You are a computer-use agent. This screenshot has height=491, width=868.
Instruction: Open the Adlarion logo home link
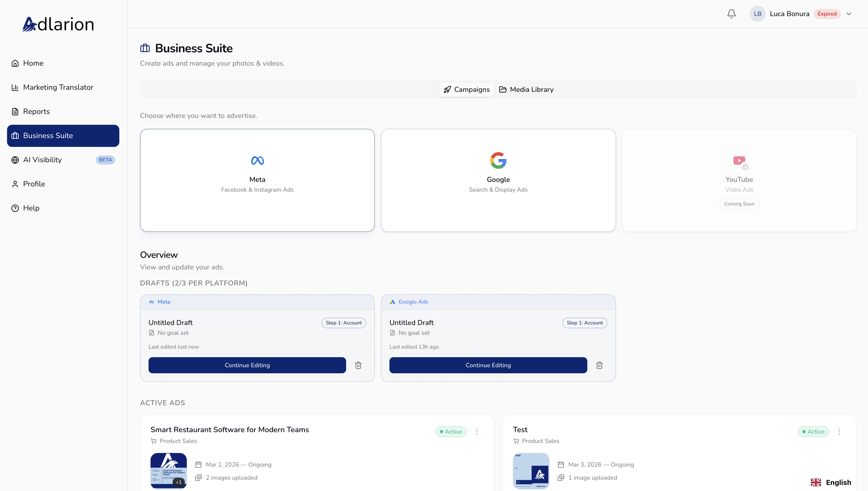(58, 24)
